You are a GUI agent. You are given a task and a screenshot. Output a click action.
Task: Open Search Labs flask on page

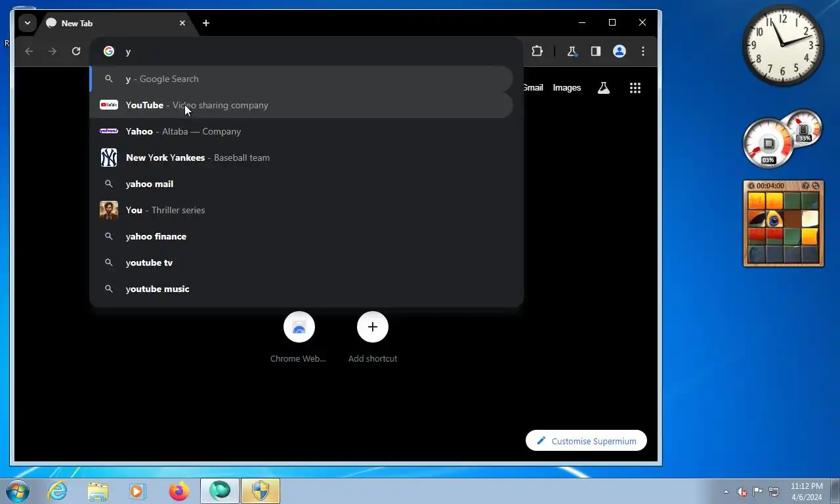[x=604, y=87]
